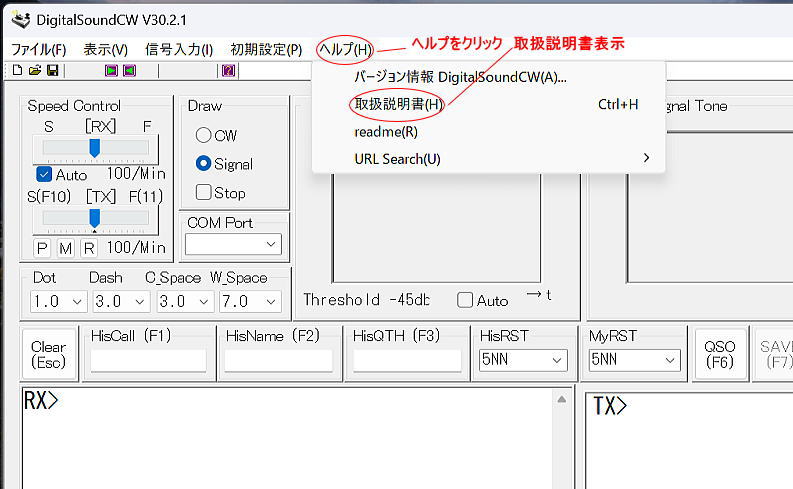Open the HisRST 5NN dropdown
Viewport: 793px width, 489px height.
coord(523,360)
